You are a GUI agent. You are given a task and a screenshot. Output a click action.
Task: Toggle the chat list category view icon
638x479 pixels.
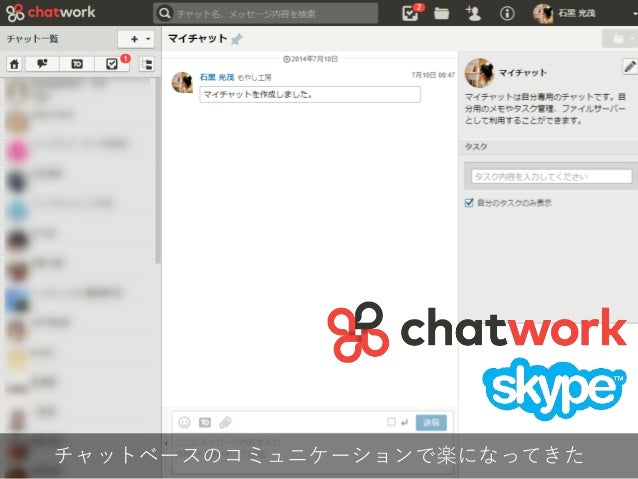(x=147, y=64)
